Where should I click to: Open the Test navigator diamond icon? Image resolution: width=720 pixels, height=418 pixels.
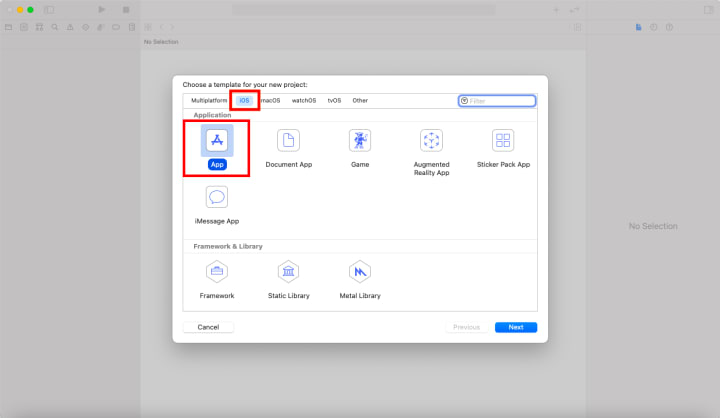click(85, 27)
